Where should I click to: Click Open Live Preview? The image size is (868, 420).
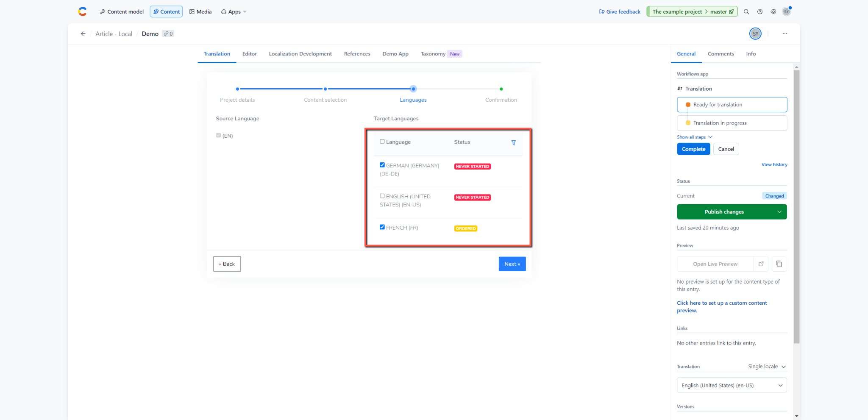point(715,264)
